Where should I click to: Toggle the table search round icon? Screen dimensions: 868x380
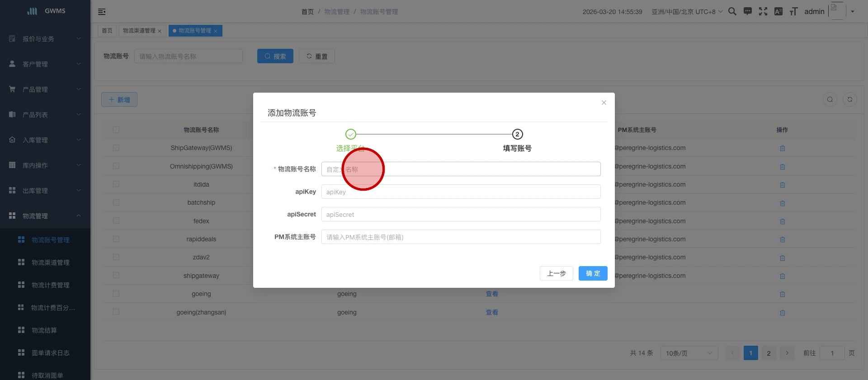(830, 99)
